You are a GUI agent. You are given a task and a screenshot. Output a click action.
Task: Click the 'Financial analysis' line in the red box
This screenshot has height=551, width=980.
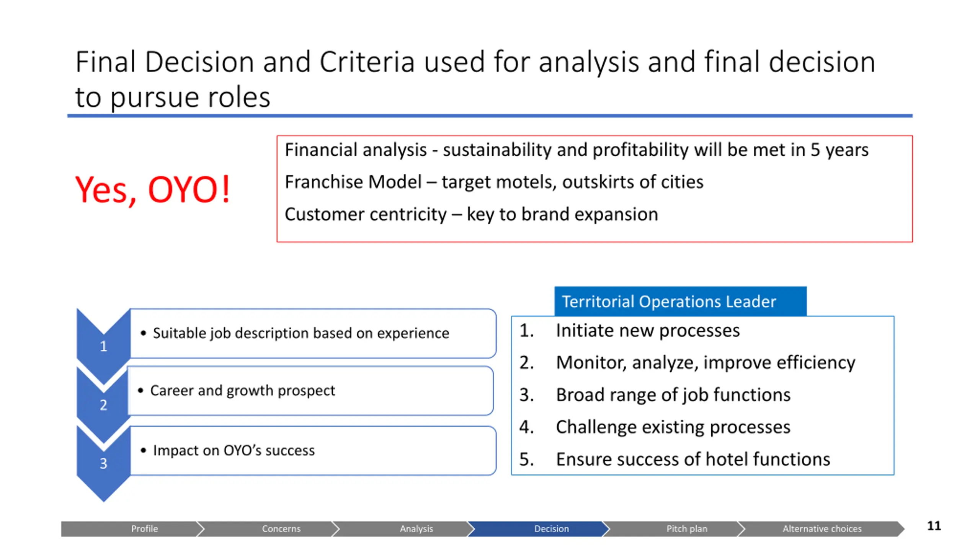576,150
